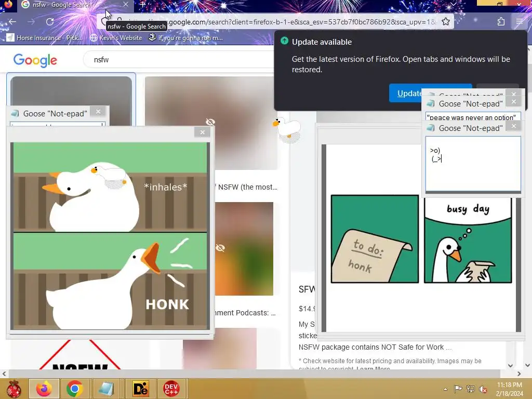Click inside the Not-epad text area with ascii goose
The image size is (532, 399).
tap(473, 164)
